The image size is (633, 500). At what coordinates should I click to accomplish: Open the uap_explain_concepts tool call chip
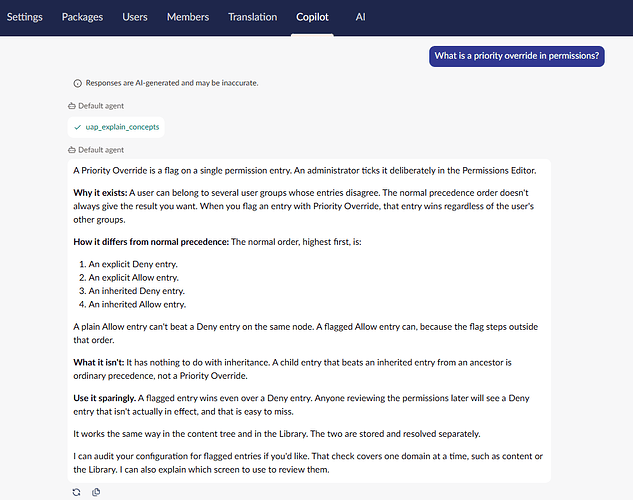[x=116, y=127]
